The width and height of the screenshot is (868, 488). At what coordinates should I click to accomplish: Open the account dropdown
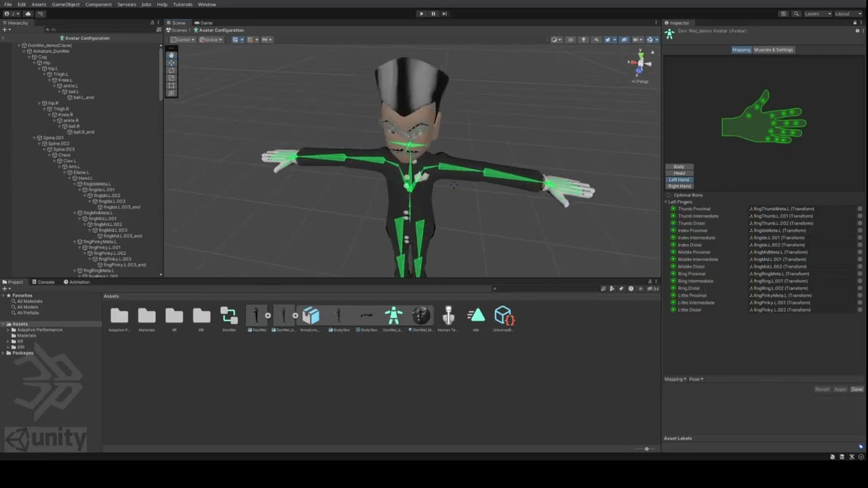[x=12, y=14]
